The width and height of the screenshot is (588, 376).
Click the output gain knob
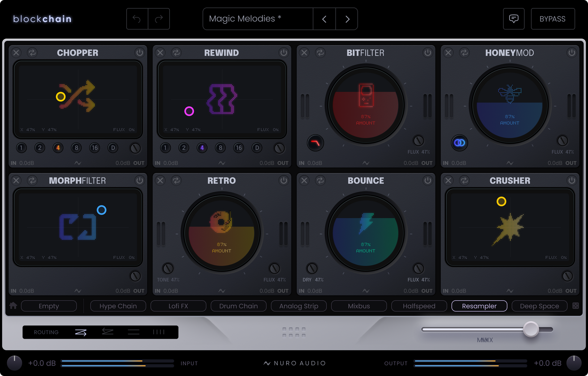click(574, 363)
